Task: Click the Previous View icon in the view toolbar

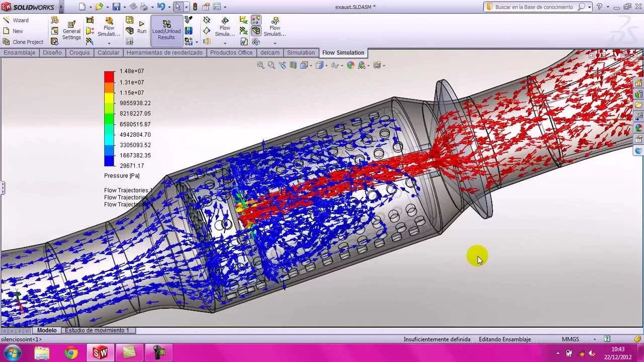Action: 282,65
